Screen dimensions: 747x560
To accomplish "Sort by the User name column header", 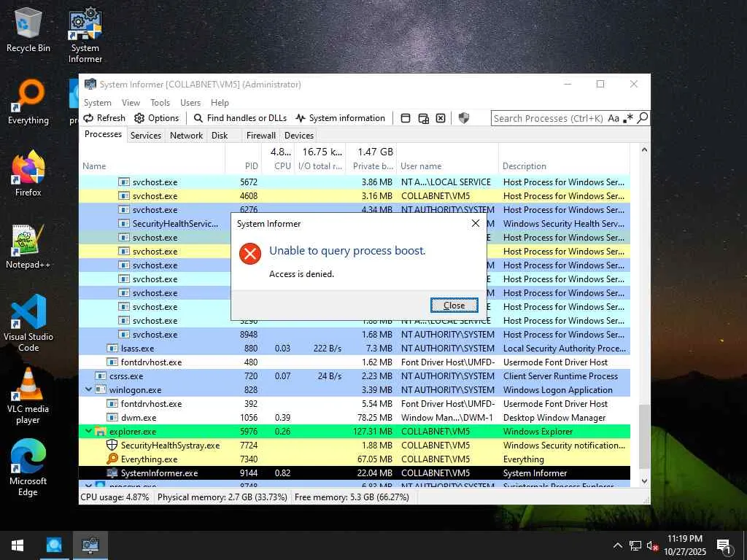I will (446, 166).
